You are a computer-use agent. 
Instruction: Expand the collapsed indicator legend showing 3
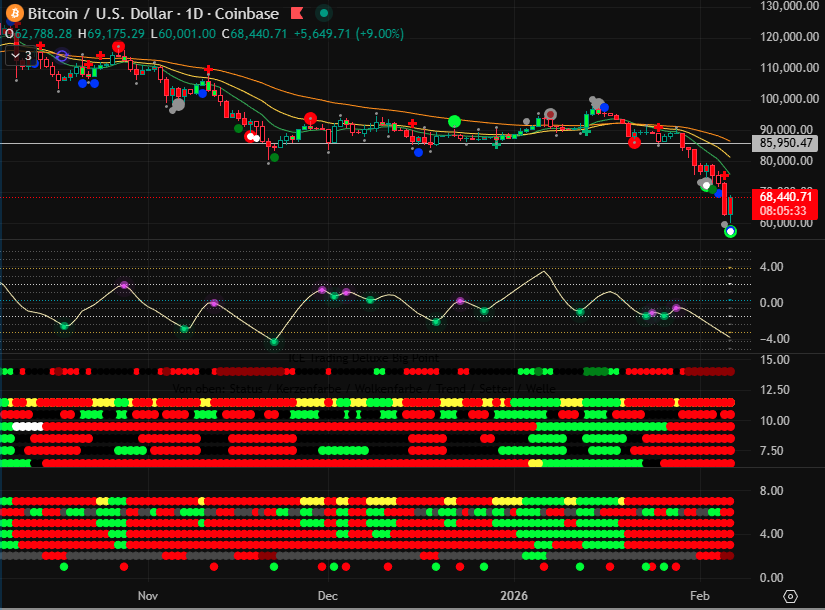pyautogui.click(x=21, y=56)
